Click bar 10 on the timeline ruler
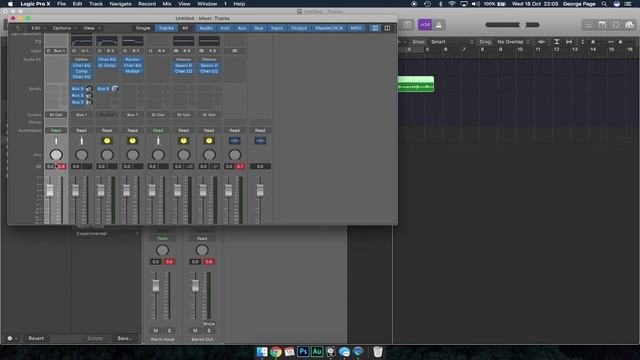640x360 pixels. [x=520, y=49]
